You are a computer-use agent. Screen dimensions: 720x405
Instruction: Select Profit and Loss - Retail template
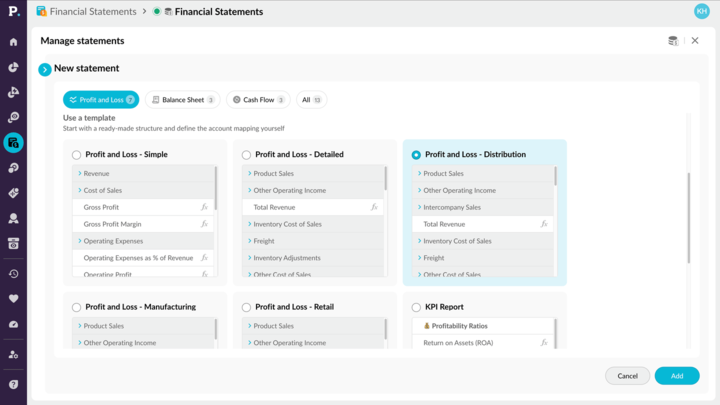(246, 307)
